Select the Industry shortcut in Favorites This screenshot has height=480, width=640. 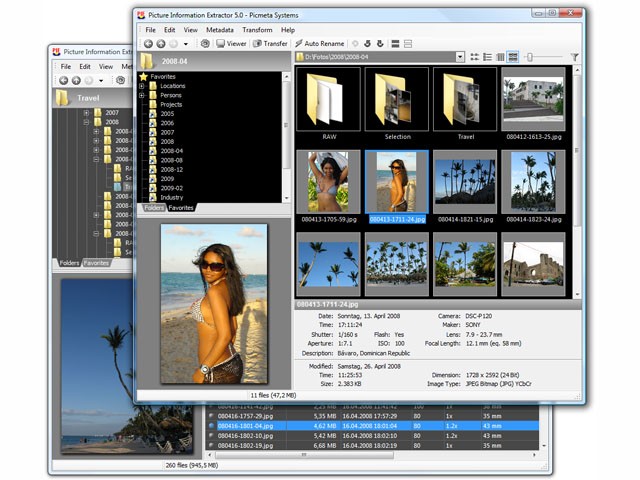[x=171, y=198]
